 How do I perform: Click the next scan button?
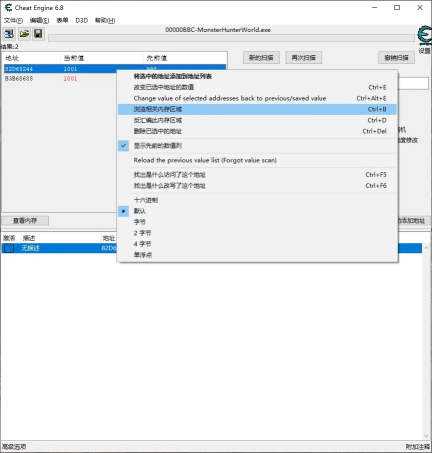point(303,58)
